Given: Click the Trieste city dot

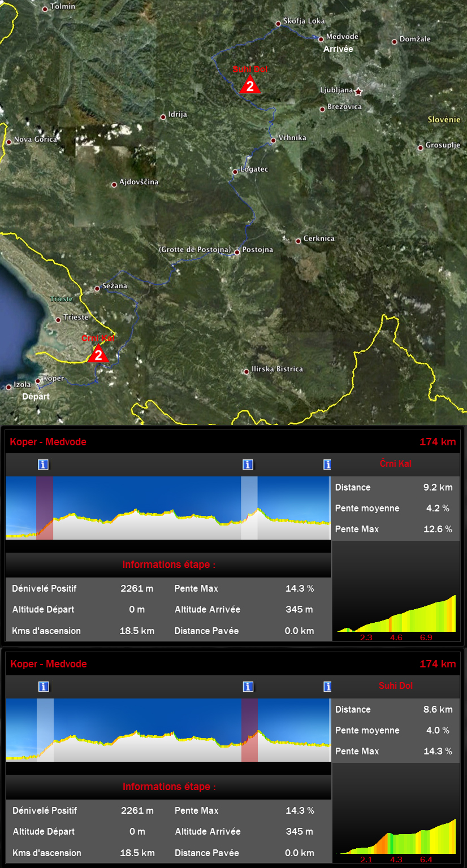Looking at the screenshot, I should [58, 320].
